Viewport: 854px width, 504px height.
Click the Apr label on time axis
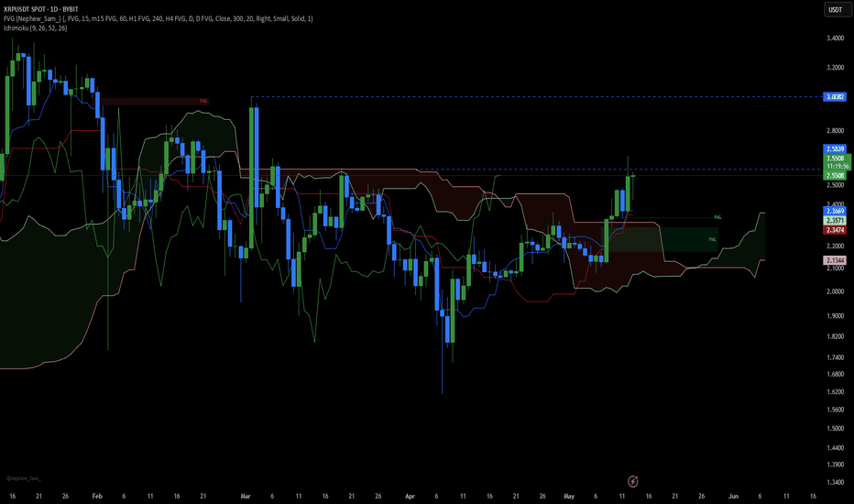pos(411,497)
